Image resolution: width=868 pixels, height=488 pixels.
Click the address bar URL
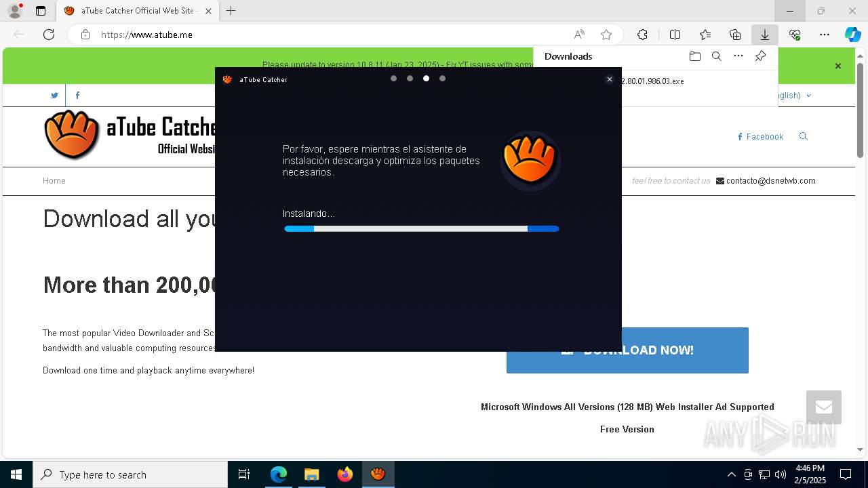146,35
